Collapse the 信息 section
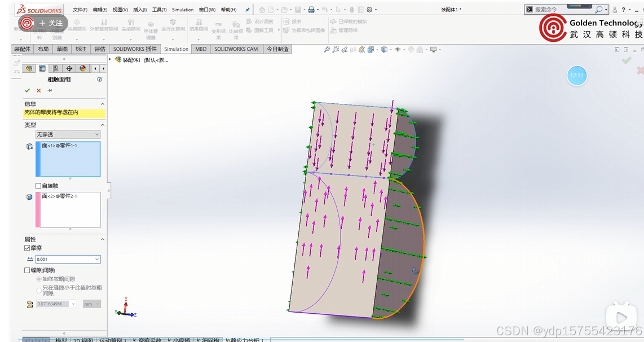The width and height of the screenshot is (644, 342). click(102, 104)
